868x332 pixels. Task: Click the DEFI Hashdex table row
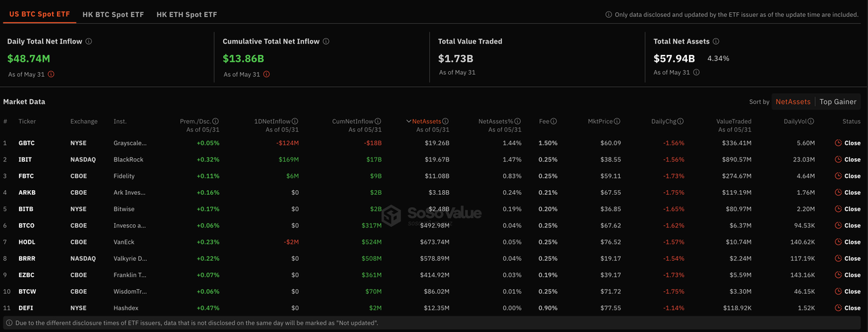[434, 308]
